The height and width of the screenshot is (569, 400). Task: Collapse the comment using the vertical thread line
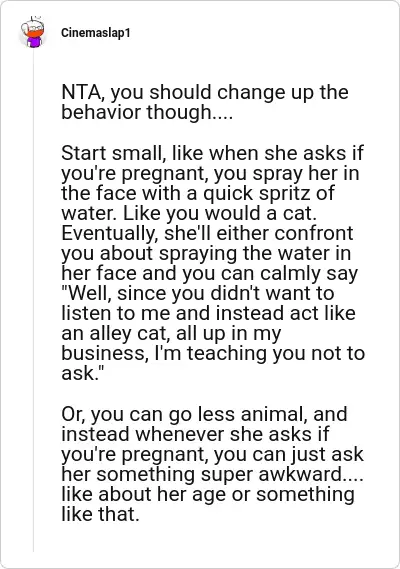point(33,301)
